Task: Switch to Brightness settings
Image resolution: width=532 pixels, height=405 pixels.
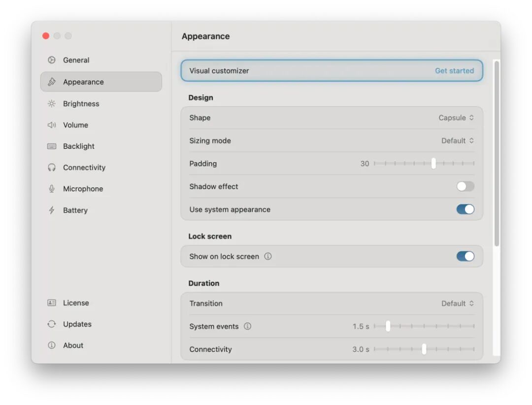Action: click(101, 103)
